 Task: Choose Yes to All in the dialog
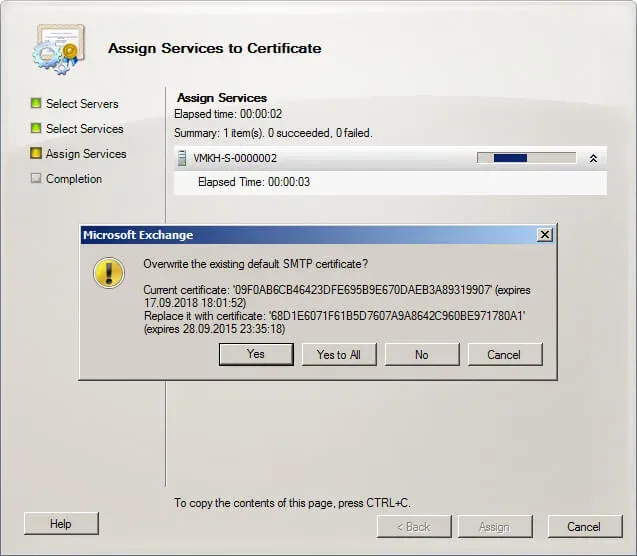tap(339, 354)
